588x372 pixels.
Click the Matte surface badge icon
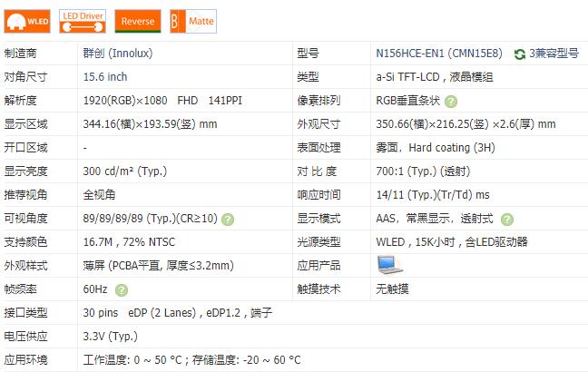[193, 22]
